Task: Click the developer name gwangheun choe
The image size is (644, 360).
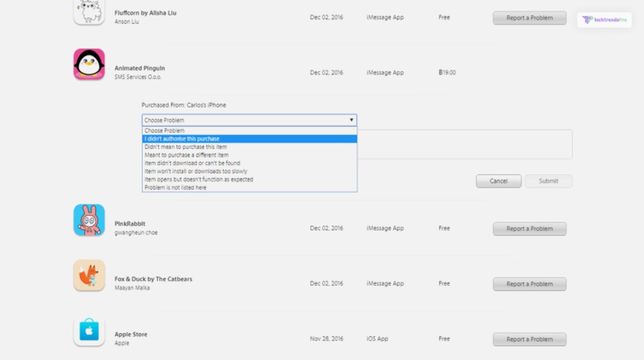Action: click(x=136, y=232)
